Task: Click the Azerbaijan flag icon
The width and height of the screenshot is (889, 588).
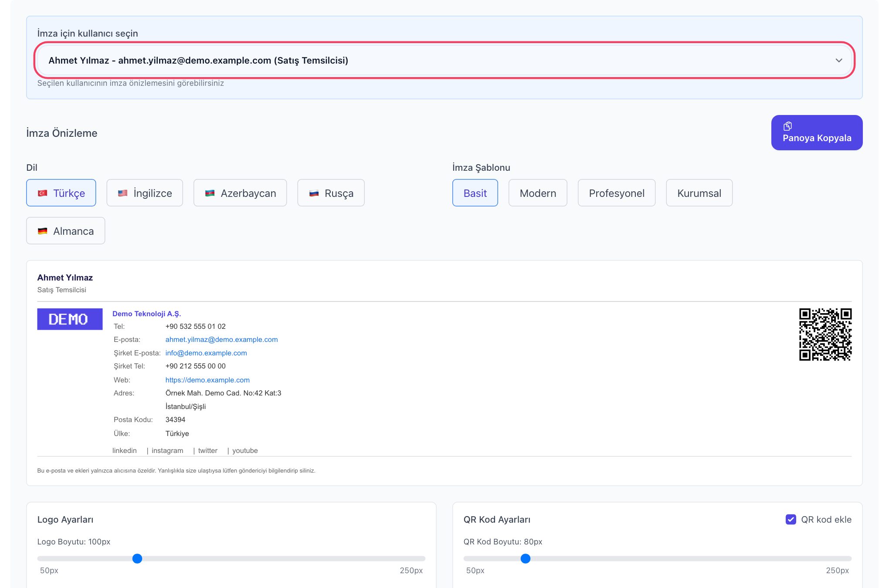Action: tap(210, 193)
